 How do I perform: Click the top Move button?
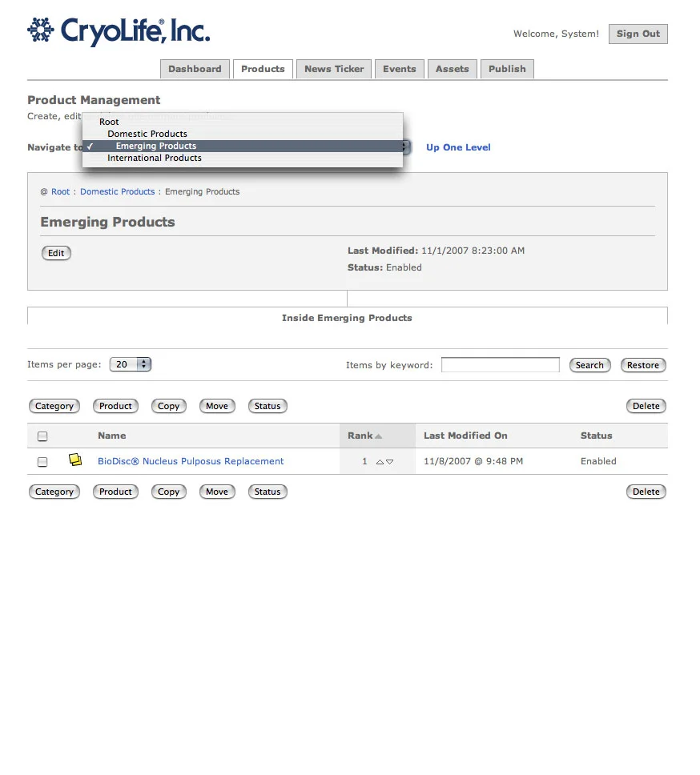coord(217,406)
